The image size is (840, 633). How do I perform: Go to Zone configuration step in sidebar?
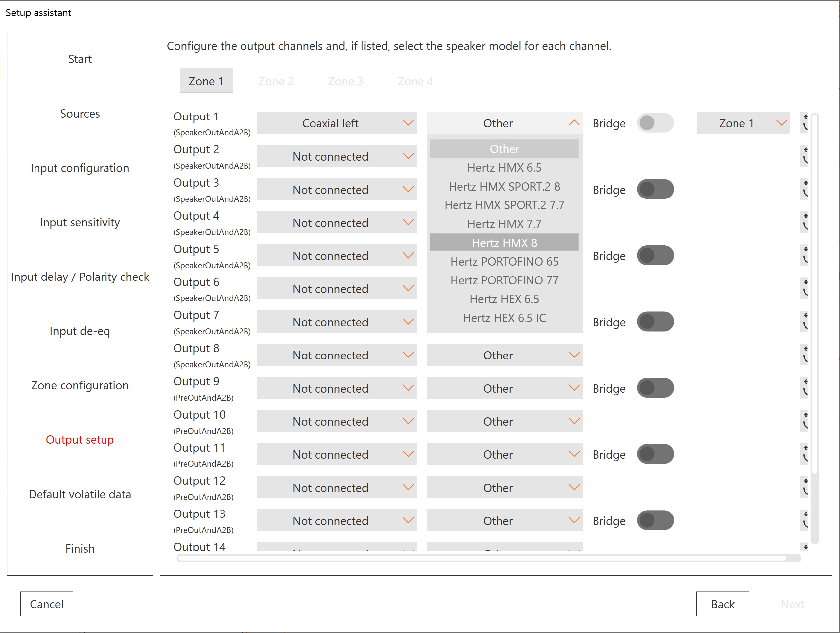(x=80, y=385)
